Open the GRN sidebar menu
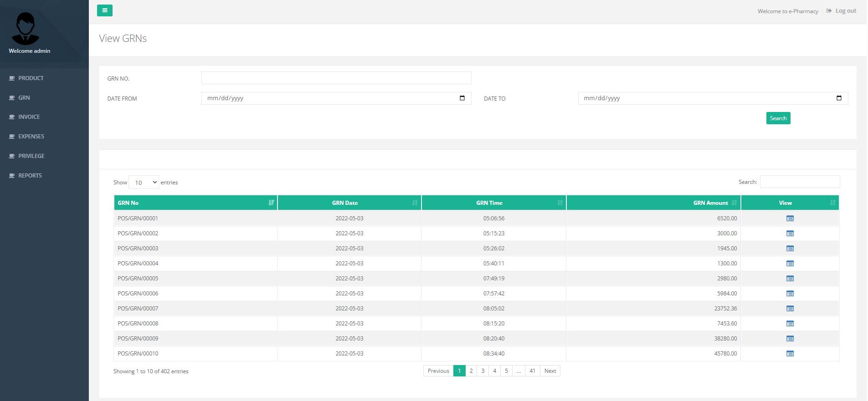Screen dimensions: 868x401 pos(24,98)
